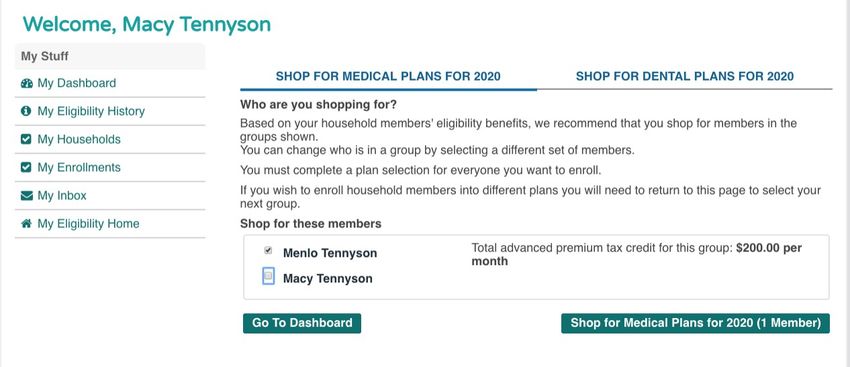The height and width of the screenshot is (367, 850).
Task: Click the house icon beside Eligibility Home
Action: [x=26, y=223]
